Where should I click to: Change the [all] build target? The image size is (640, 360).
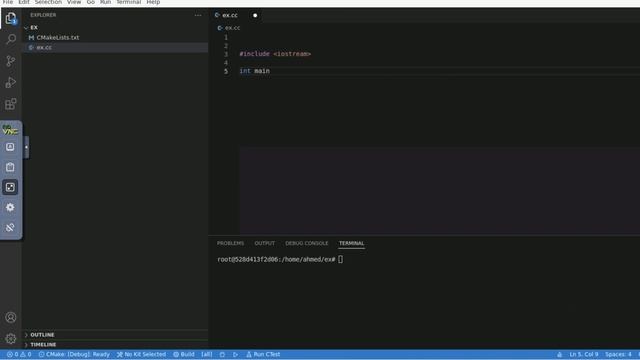(x=207, y=354)
